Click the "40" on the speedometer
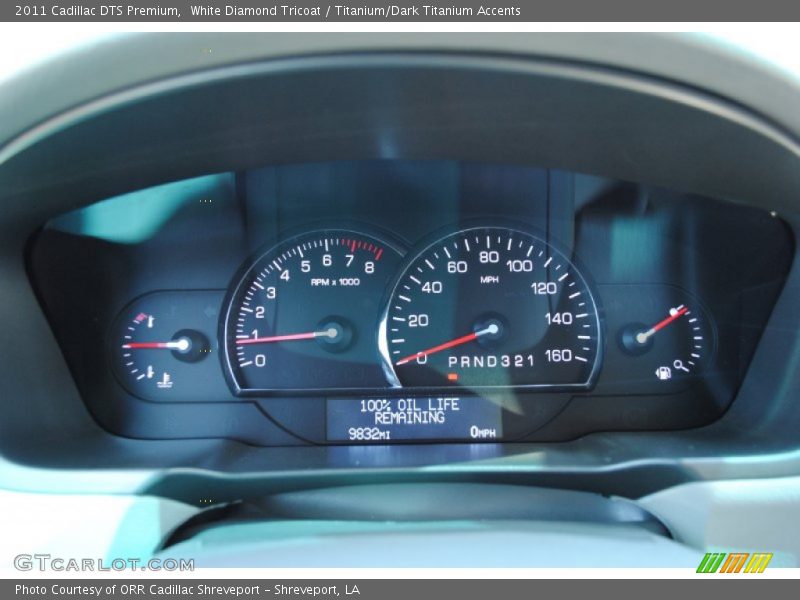 (x=432, y=288)
